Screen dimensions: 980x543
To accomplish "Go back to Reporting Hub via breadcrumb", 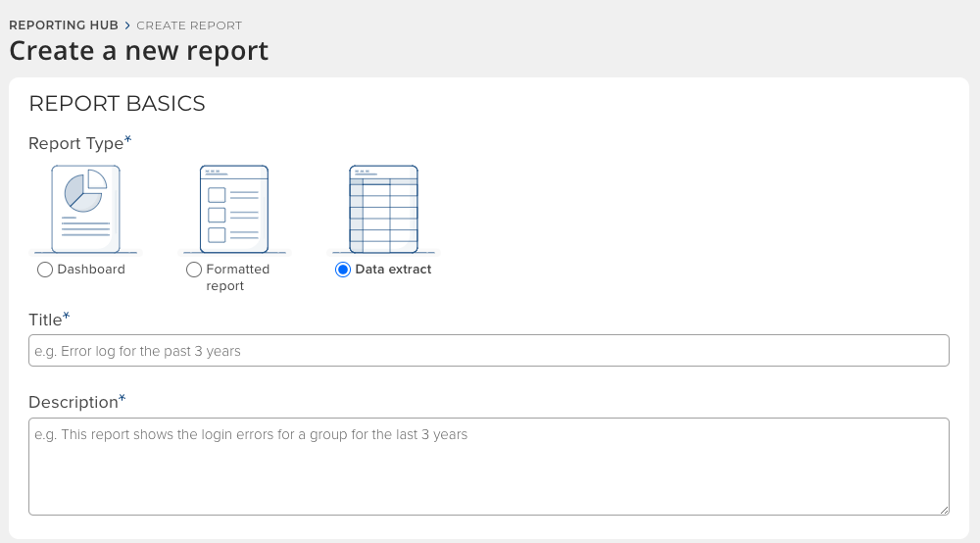I will coord(64,25).
